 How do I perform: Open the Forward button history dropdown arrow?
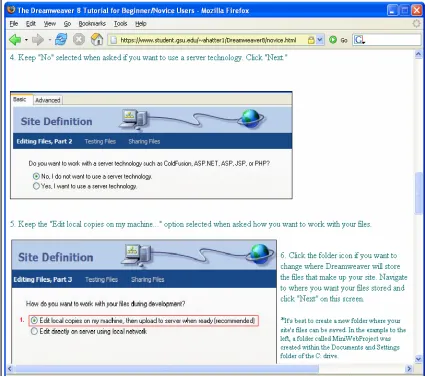coord(50,40)
